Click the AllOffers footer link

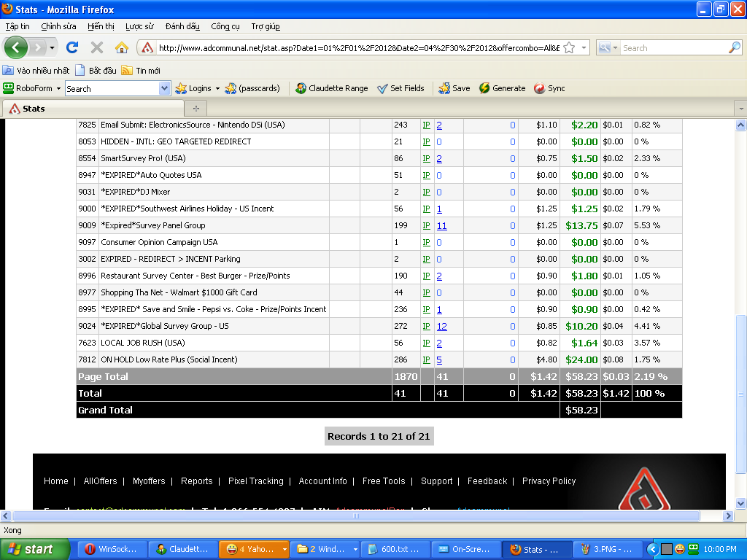(100, 481)
